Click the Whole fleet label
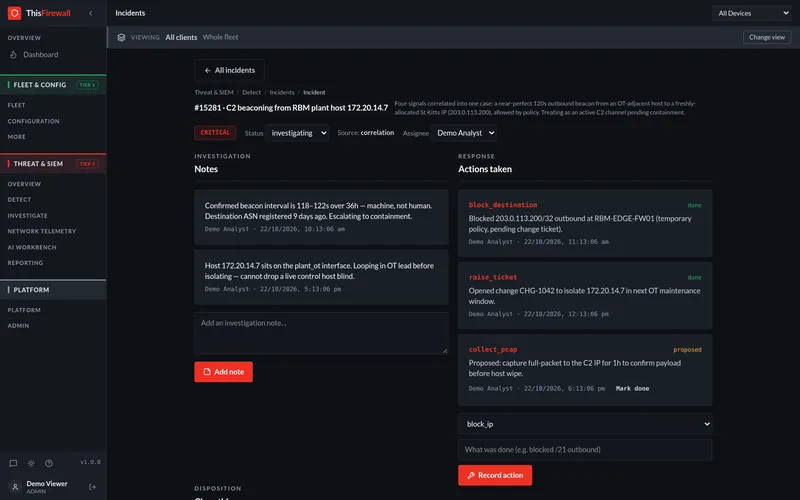Screen dimensions: 800x500 [220, 37]
